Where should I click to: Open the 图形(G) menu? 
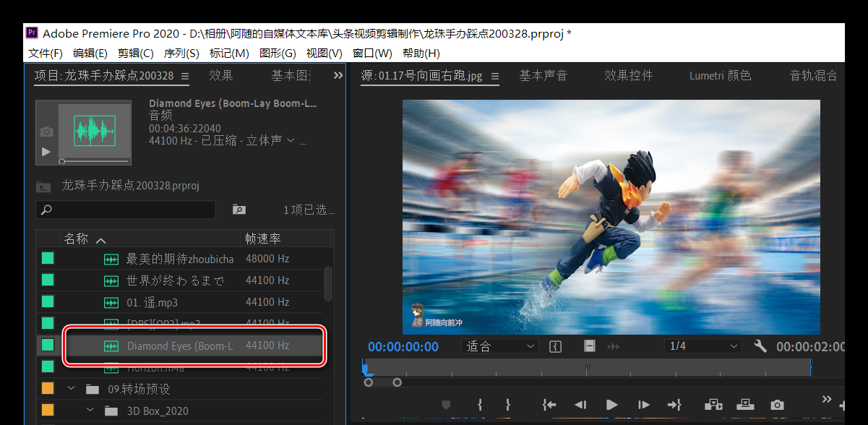tap(278, 53)
